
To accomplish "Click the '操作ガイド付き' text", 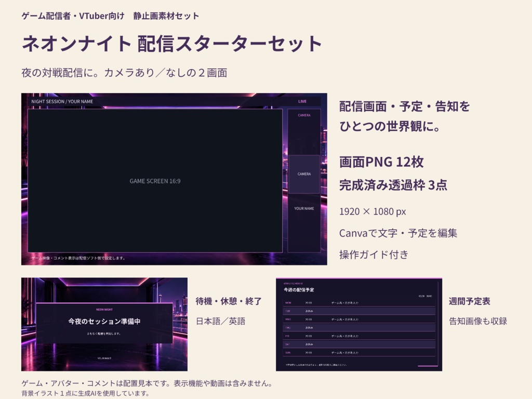I will point(374,255).
